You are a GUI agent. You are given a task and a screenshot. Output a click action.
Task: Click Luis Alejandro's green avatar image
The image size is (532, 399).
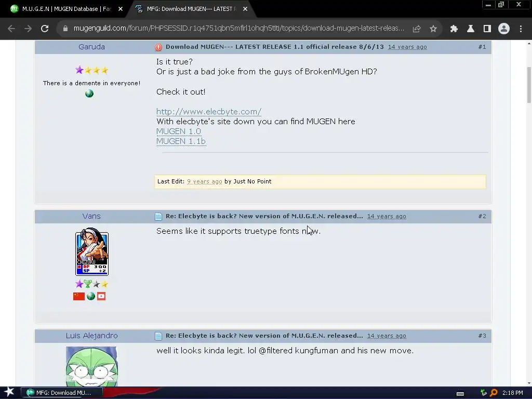(91, 366)
